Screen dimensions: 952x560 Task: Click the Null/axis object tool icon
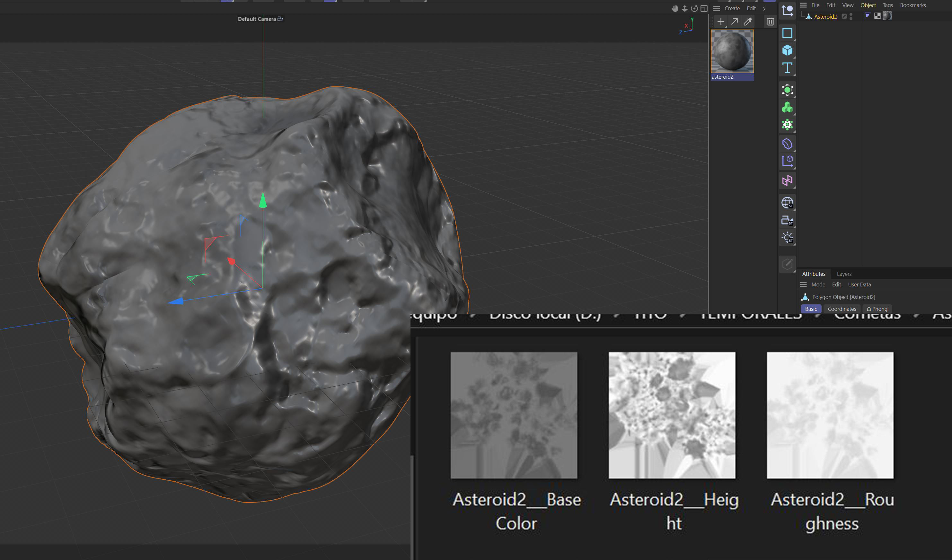coord(787,11)
